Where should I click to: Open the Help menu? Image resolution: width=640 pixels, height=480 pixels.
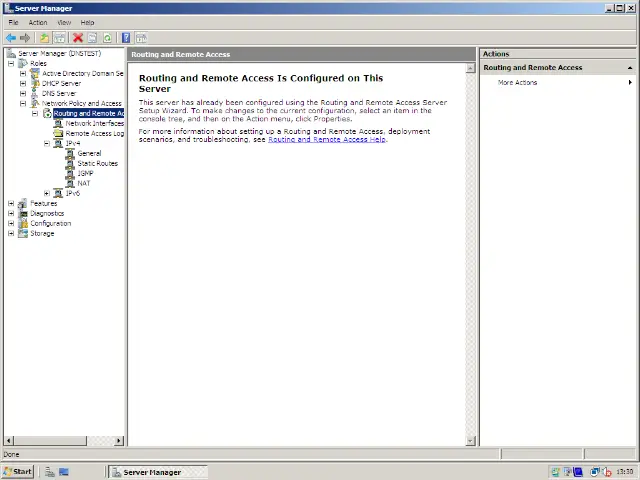(x=87, y=22)
